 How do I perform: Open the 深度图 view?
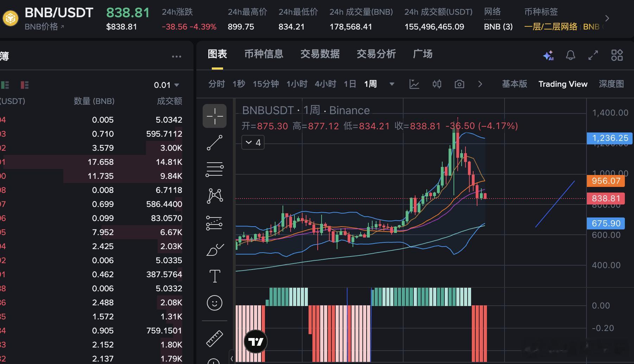611,84
